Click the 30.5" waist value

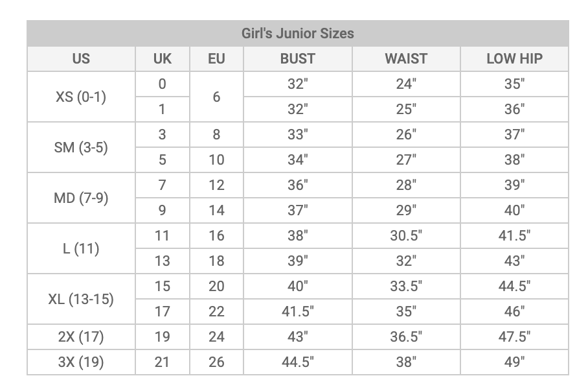click(406, 236)
